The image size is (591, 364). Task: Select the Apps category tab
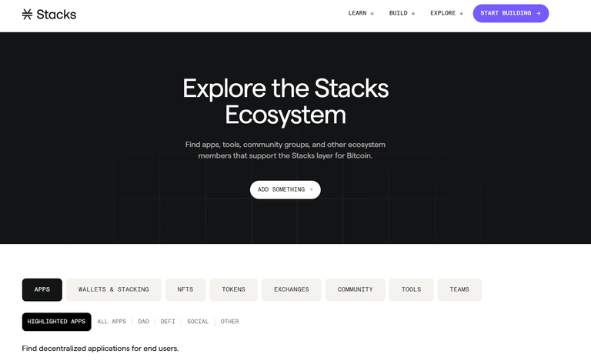click(x=42, y=289)
